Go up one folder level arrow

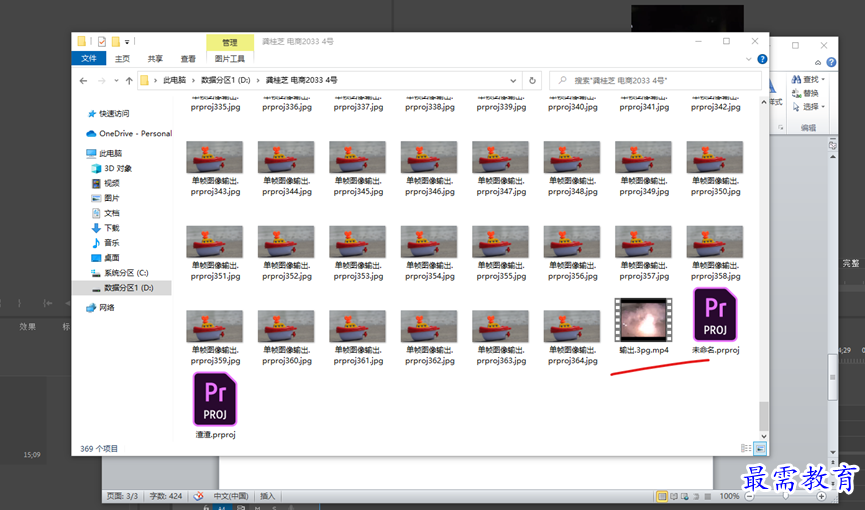point(129,81)
